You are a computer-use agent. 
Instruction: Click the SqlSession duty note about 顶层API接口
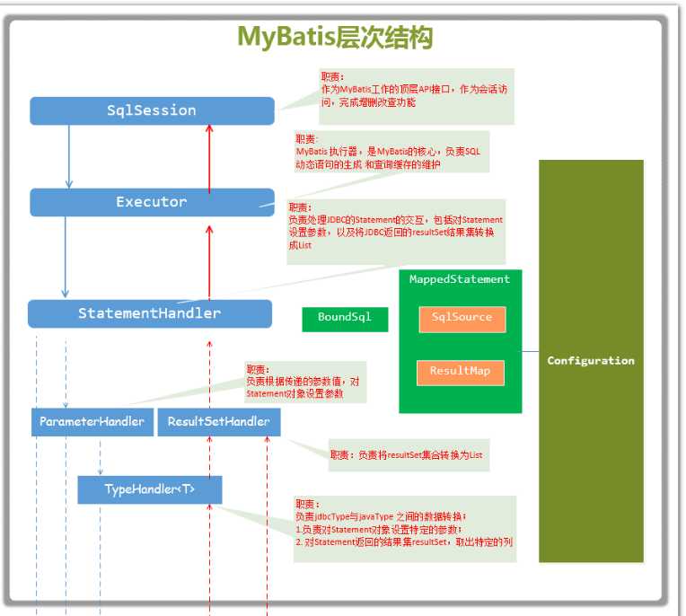pyautogui.click(x=417, y=97)
